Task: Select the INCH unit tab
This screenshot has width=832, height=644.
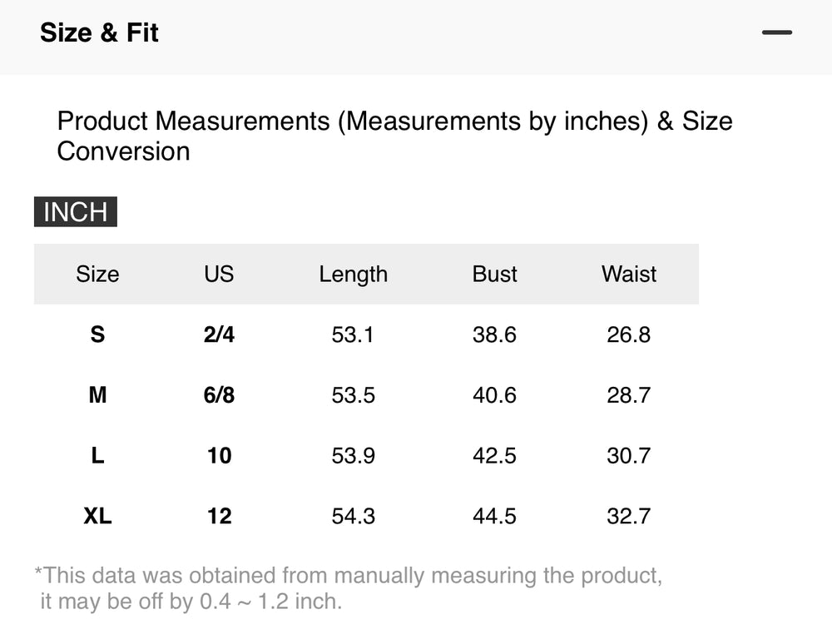Action: pos(76,211)
